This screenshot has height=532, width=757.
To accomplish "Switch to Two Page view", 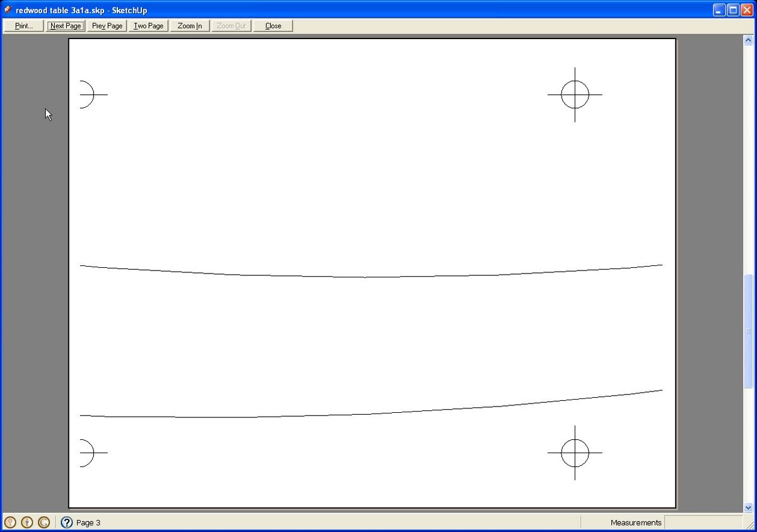I will point(148,26).
